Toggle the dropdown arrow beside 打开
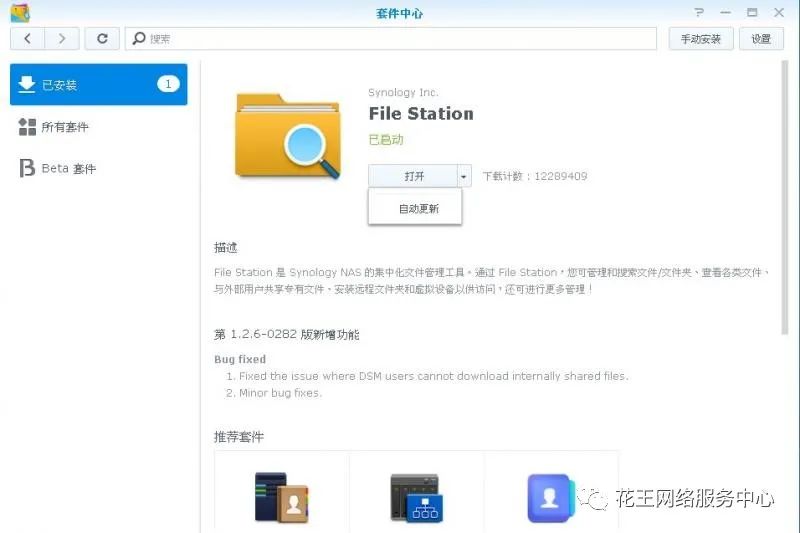This screenshot has width=800, height=533. click(464, 176)
